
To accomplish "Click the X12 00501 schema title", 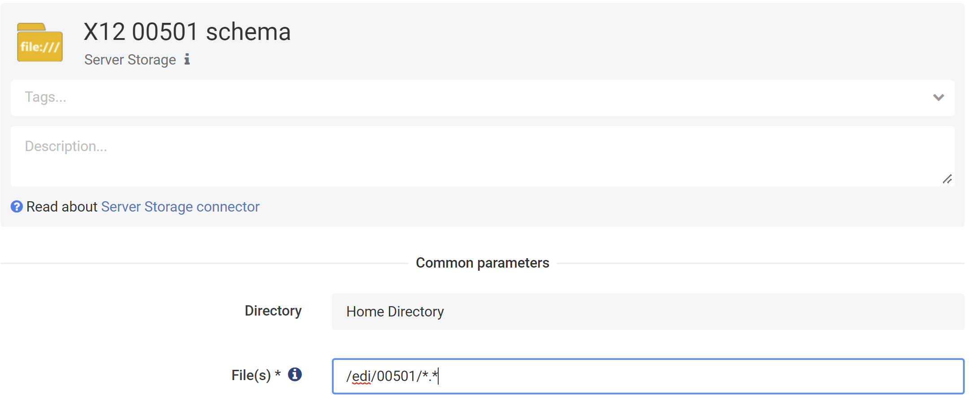I will pos(187,32).
